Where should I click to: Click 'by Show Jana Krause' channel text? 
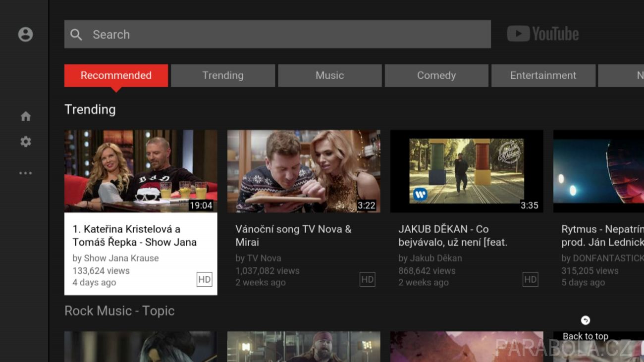[115, 258]
